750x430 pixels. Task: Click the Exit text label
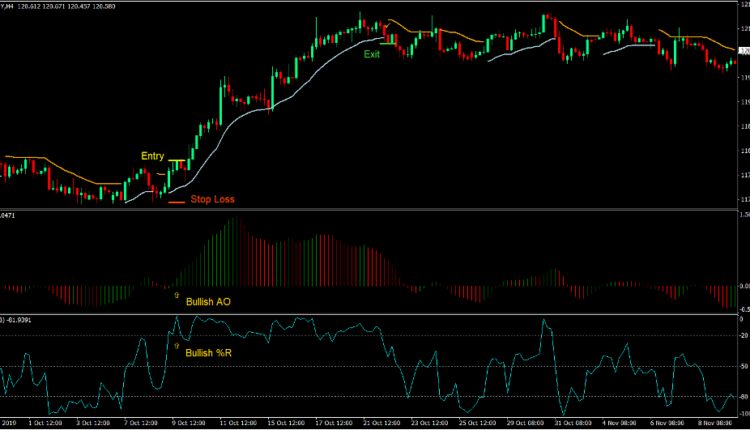click(x=372, y=54)
